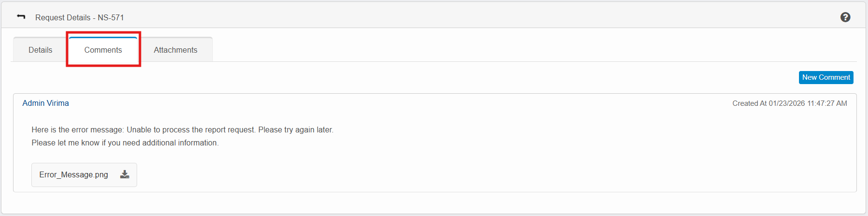Click the comment's Created At timestamp
The image size is (868, 216).
tap(789, 103)
